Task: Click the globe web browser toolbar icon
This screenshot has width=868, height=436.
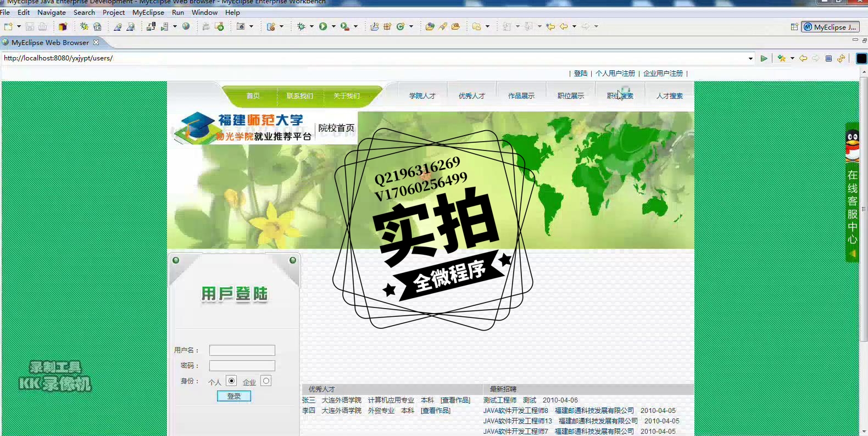Action: point(186,26)
